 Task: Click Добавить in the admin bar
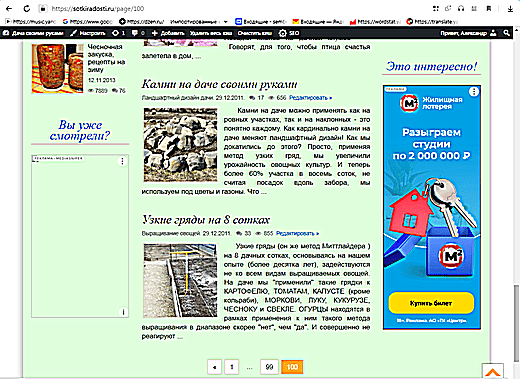click(168, 33)
